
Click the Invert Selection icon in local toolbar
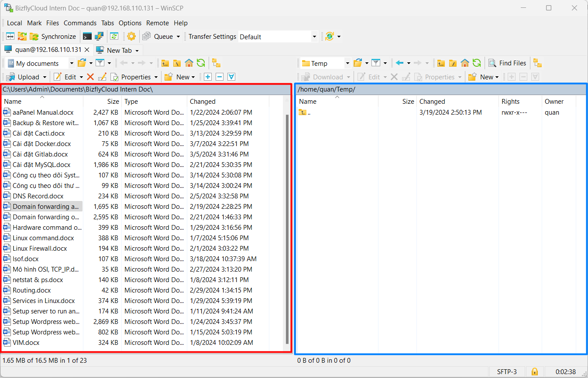click(231, 77)
